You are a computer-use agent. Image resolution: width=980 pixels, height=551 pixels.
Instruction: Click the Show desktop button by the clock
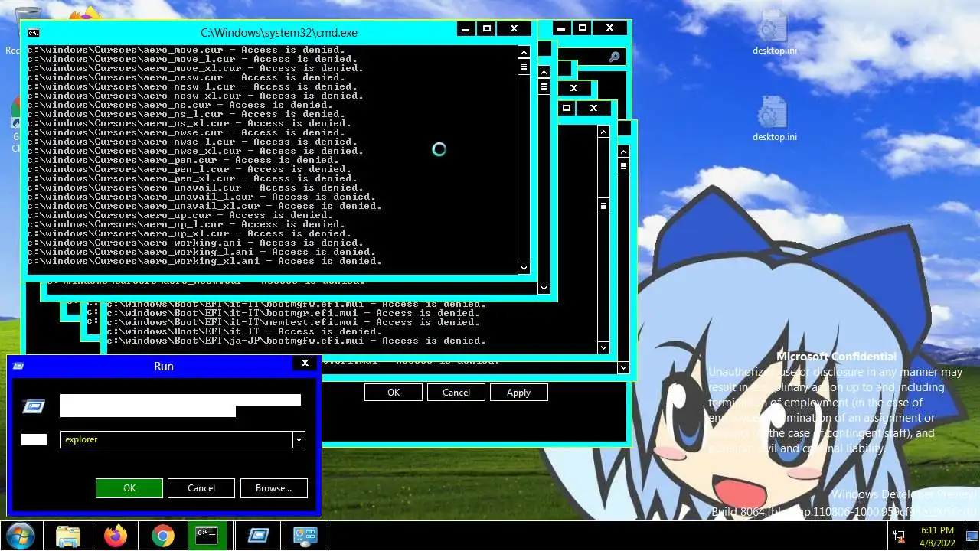tap(973, 536)
